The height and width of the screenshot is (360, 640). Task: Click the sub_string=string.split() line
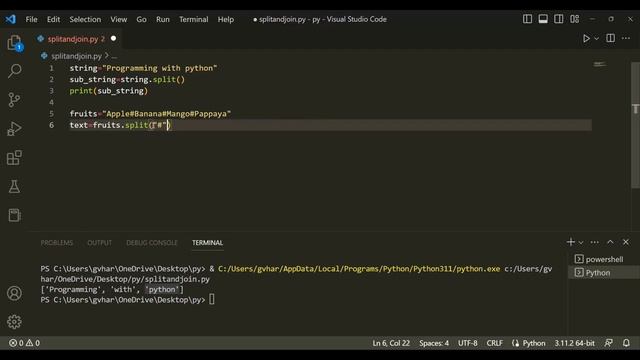127,79
